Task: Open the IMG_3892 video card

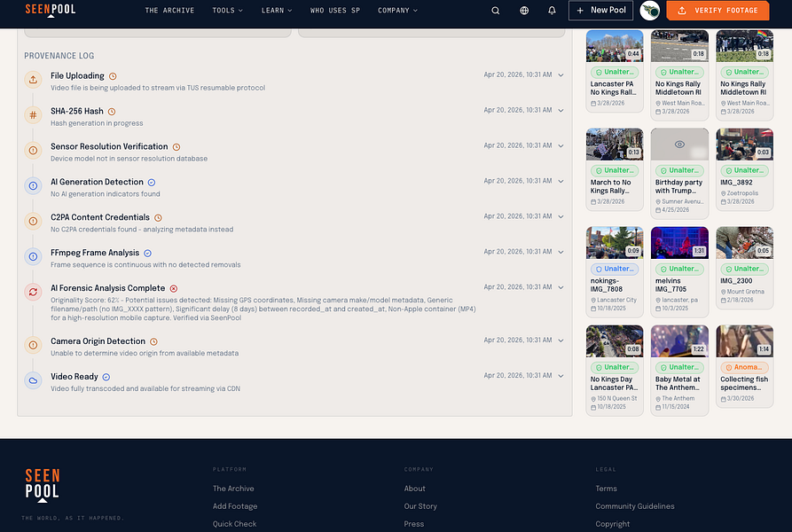Action: (x=744, y=169)
